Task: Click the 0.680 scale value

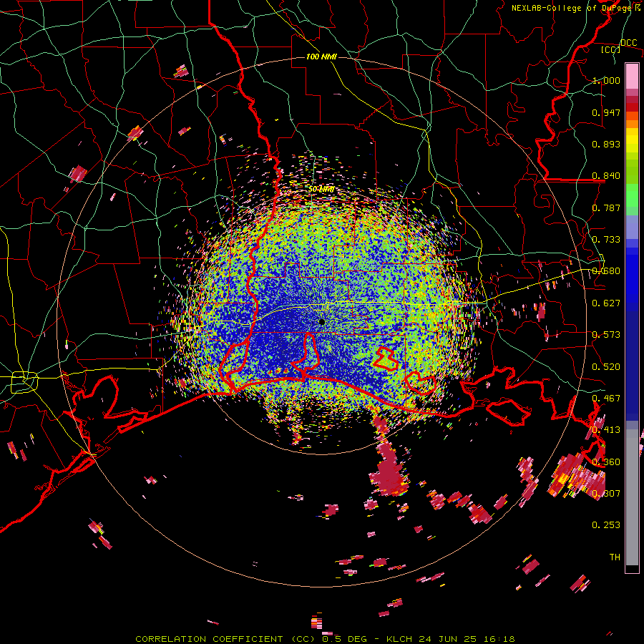Action: 606,271
